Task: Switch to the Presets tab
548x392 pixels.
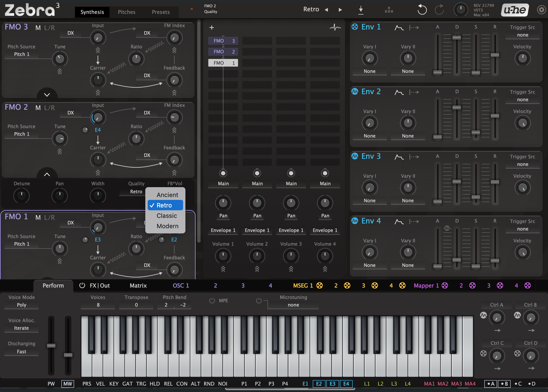Action: point(161,12)
